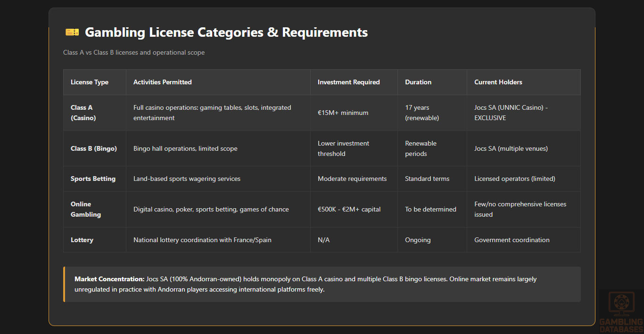Click the €15M+ minimum investment cell
This screenshot has width=644, height=334.
click(343, 113)
